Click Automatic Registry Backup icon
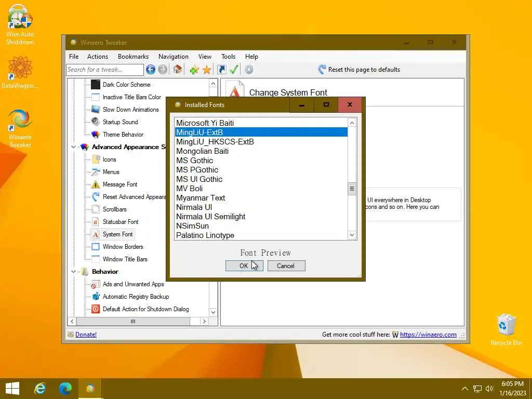The width and height of the screenshot is (532, 399). coord(96,297)
